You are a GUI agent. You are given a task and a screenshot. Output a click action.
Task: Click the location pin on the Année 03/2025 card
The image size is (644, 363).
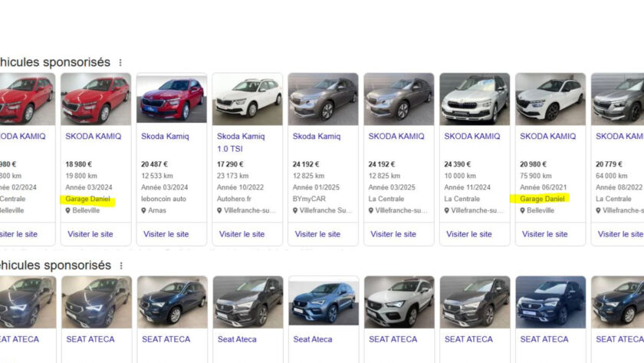coord(371,210)
